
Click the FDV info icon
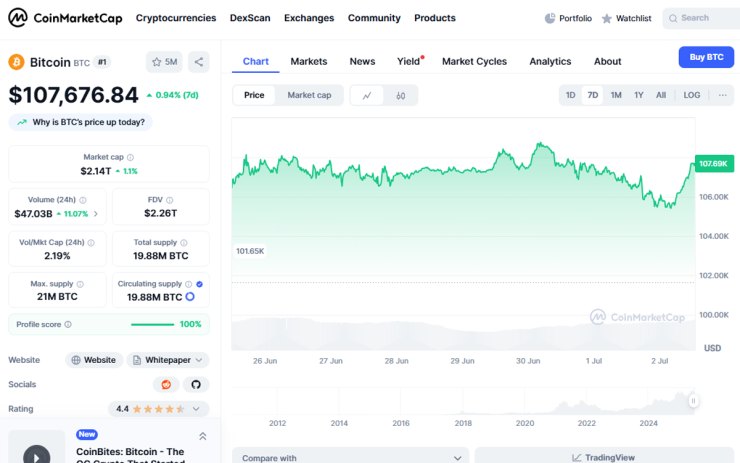click(x=169, y=200)
